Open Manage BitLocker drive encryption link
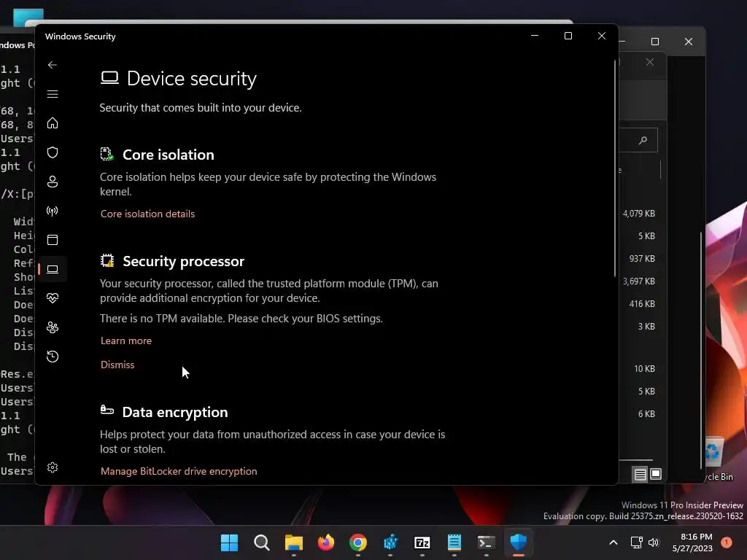The height and width of the screenshot is (560, 747). tap(179, 471)
